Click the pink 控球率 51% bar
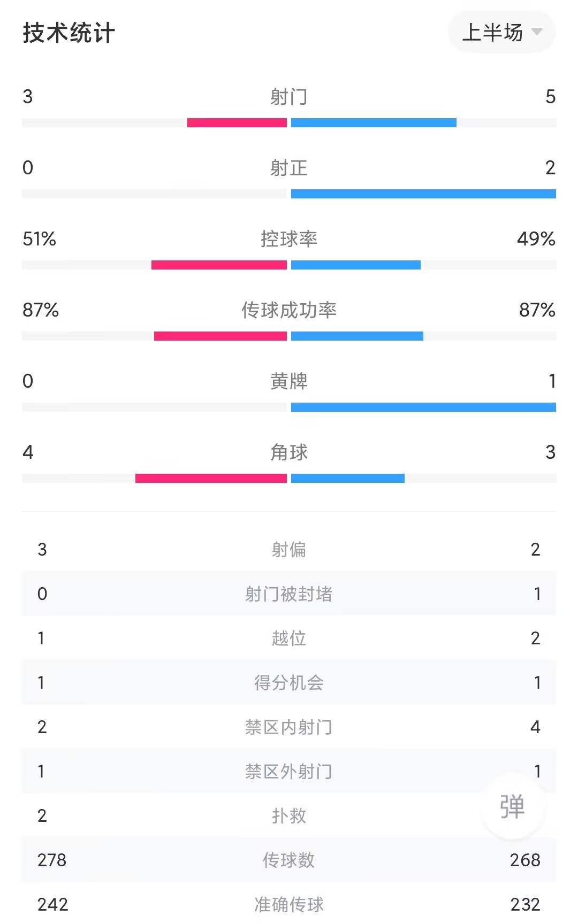This screenshot has height=924, width=578. coord(219,265)
